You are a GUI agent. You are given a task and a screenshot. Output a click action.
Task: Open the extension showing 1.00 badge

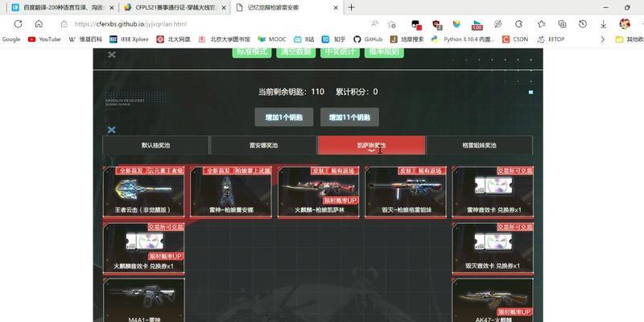pos(477,25)
